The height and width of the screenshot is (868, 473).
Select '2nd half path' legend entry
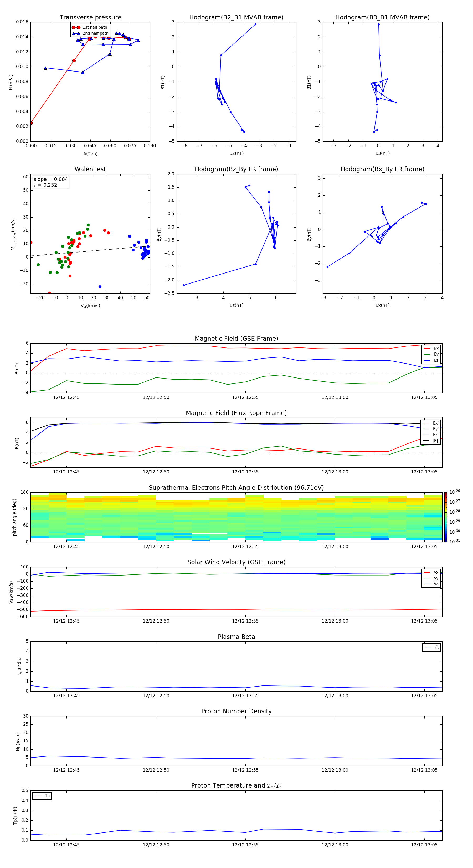90,33
